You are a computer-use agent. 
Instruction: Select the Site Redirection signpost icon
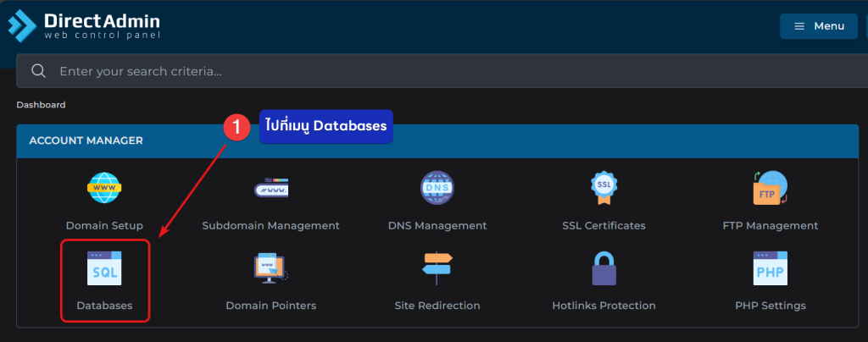coord(437,268)
